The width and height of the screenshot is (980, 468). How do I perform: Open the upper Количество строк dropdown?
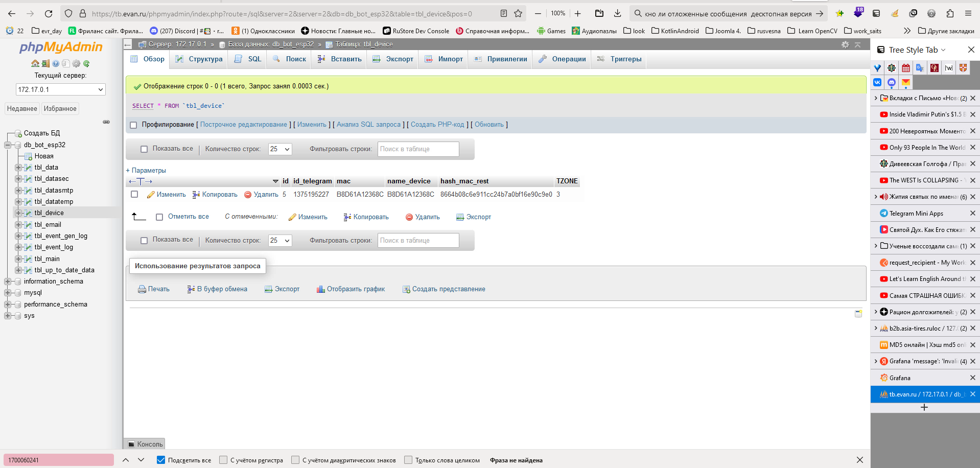click(280, 149)
